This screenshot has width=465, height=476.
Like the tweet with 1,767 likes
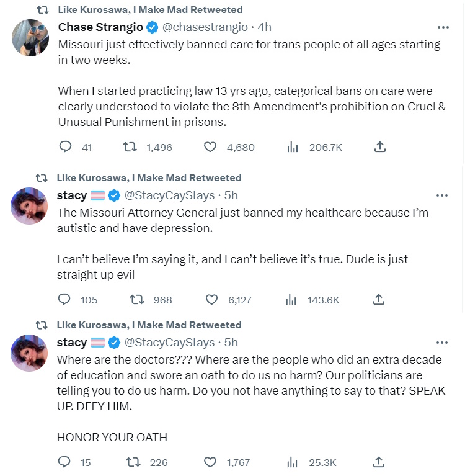[211, 462]
